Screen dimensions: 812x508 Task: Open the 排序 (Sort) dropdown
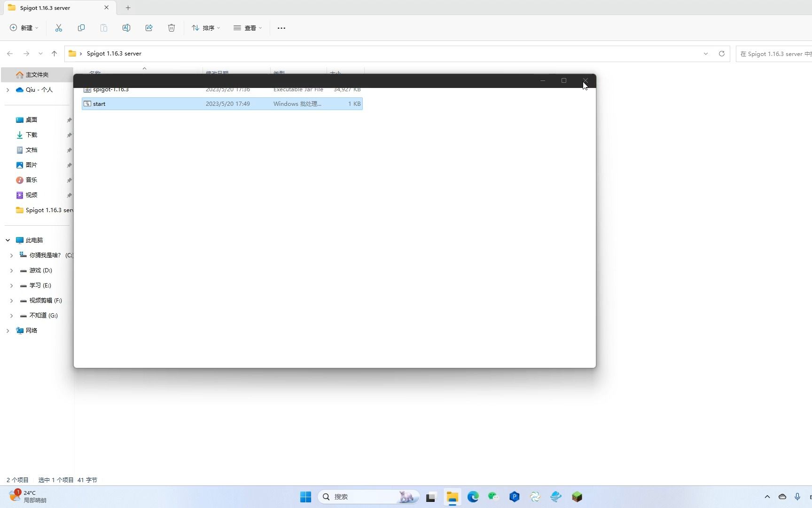[x=206, y=28]
